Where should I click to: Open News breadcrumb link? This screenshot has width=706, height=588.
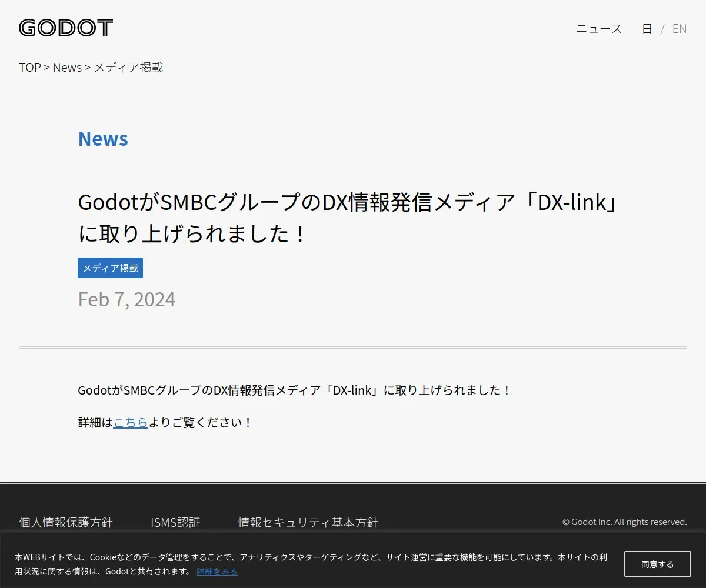coord(67,67)
